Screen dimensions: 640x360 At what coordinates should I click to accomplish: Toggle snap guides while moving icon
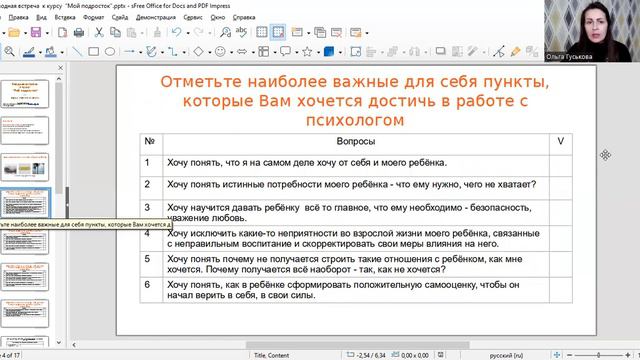[278, 32]
